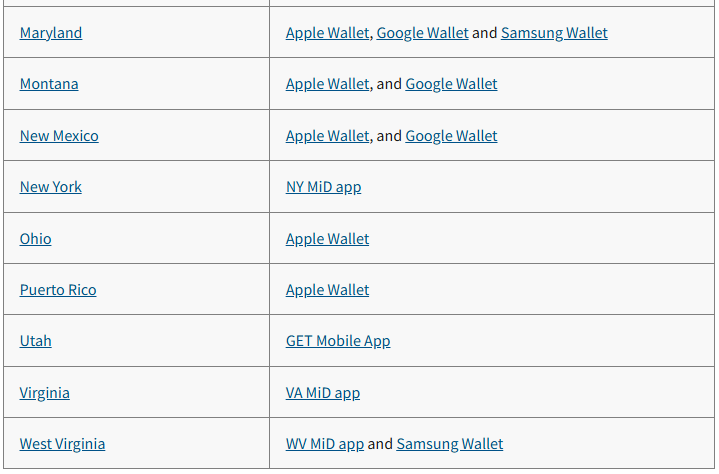Image resolution: width=719 pixels, height=474 pixels.
Task: Open Samsung Wallet link in Maryland row
Action: point(554,33)
